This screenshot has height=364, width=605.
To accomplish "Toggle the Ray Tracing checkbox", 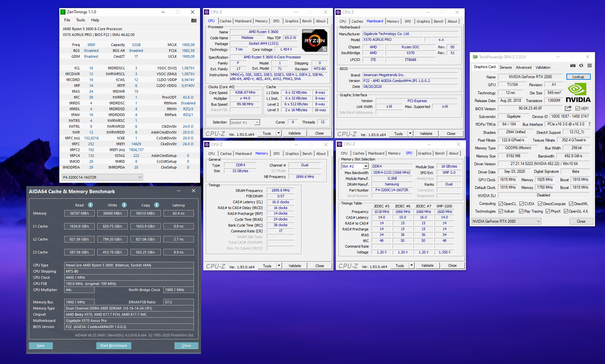I will click(x=521, y=211).
